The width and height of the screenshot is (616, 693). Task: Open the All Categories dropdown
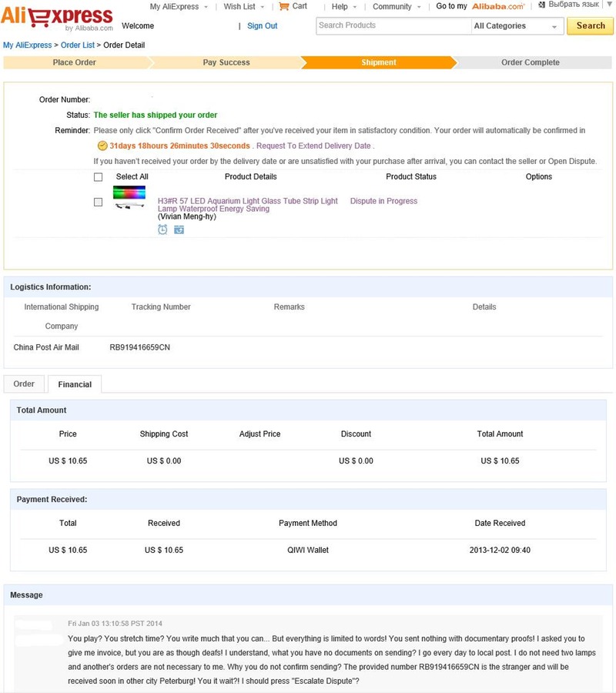(517, 26)
